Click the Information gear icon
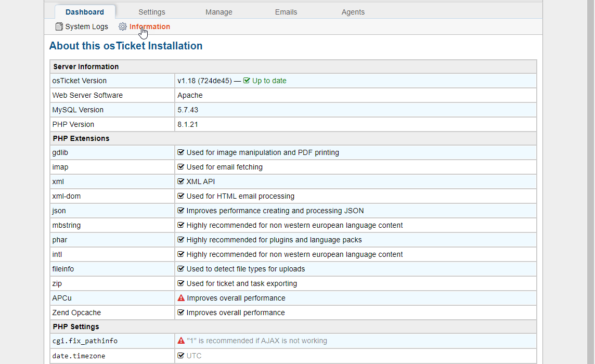The image size is (595, 364). [123, 27]
